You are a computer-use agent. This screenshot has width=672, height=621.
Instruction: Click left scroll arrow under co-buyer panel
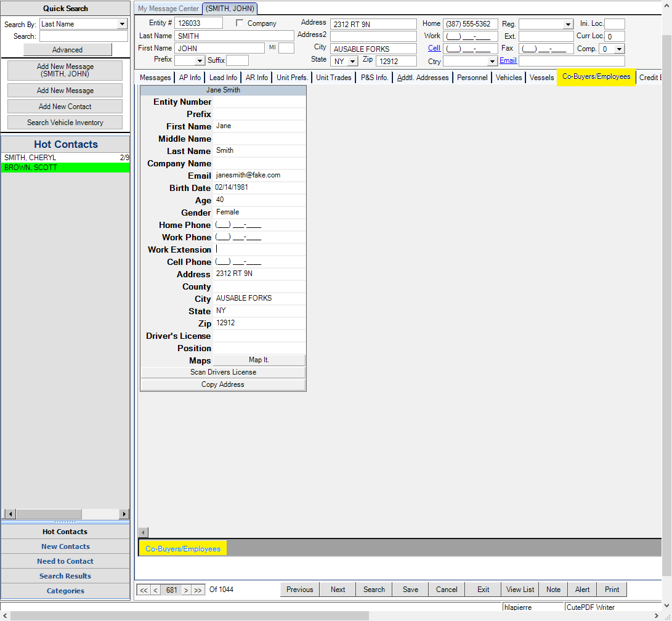click(x=143, y=533)
